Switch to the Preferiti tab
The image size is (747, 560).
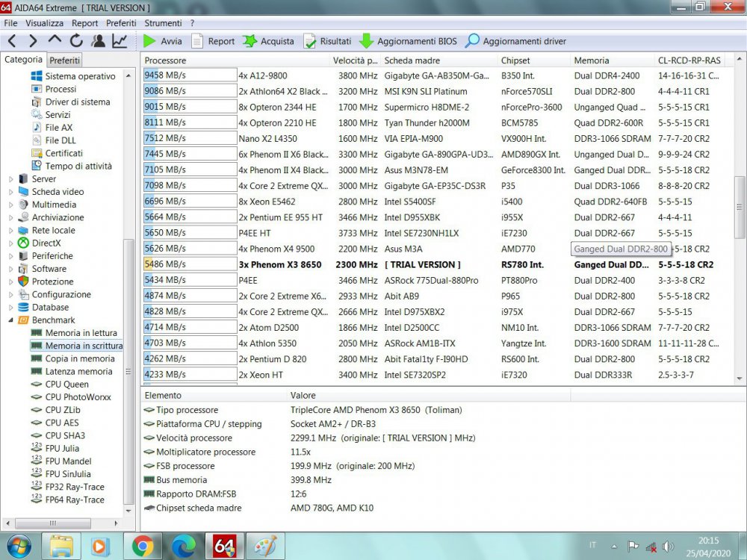tap(65, 60)
